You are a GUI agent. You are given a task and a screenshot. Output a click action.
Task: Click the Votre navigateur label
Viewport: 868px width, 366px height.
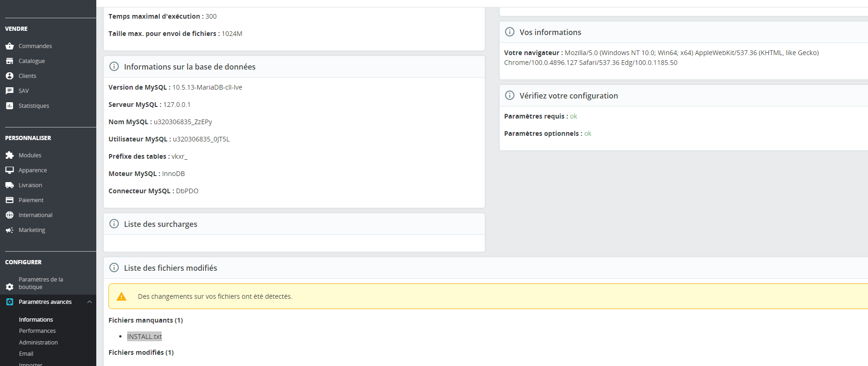pyautogui.click(x=533, y=53)
